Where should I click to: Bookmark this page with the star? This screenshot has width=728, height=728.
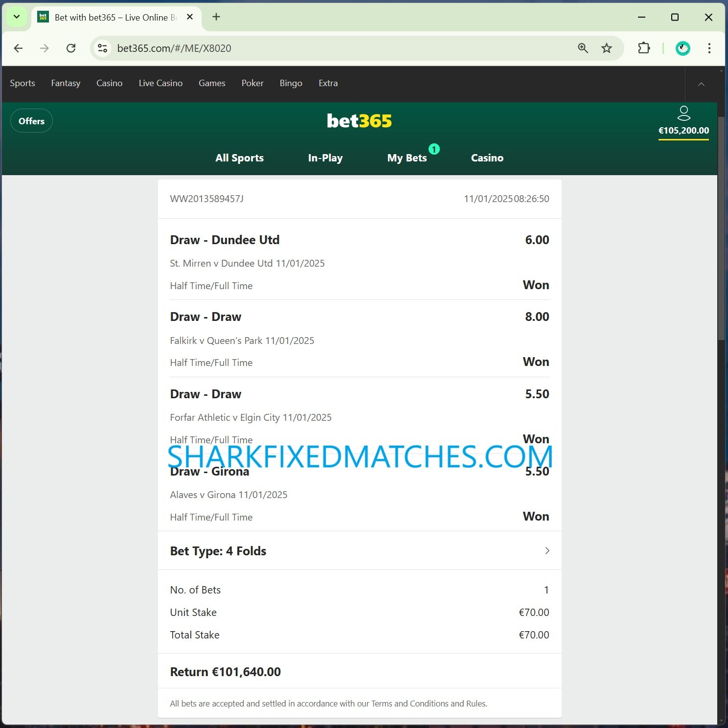pyautogui.click(x=607, y=48)
